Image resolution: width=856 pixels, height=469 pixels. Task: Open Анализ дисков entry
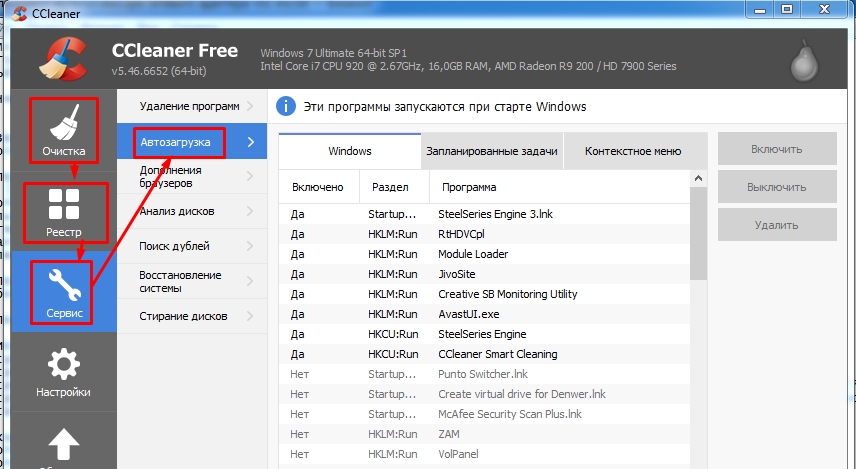(x=192, y=211)
